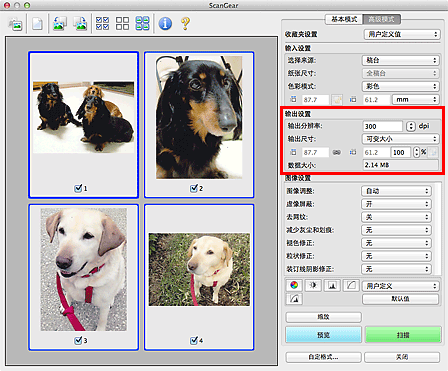
Task: Toggle checkbox for thumbnail 1
Action: tap(78, 188)
